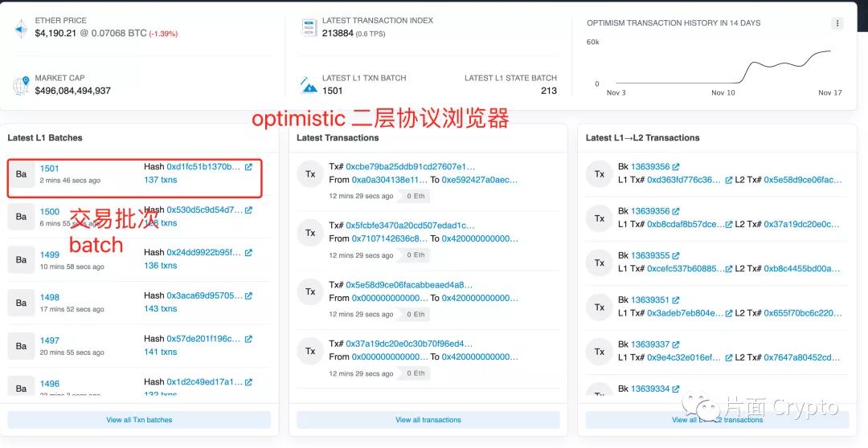Open external link for hash 0xd1fc51b1370b
The height and width of the screenshot is (448, 868).
pyautogui.click(x=248, y=166)
